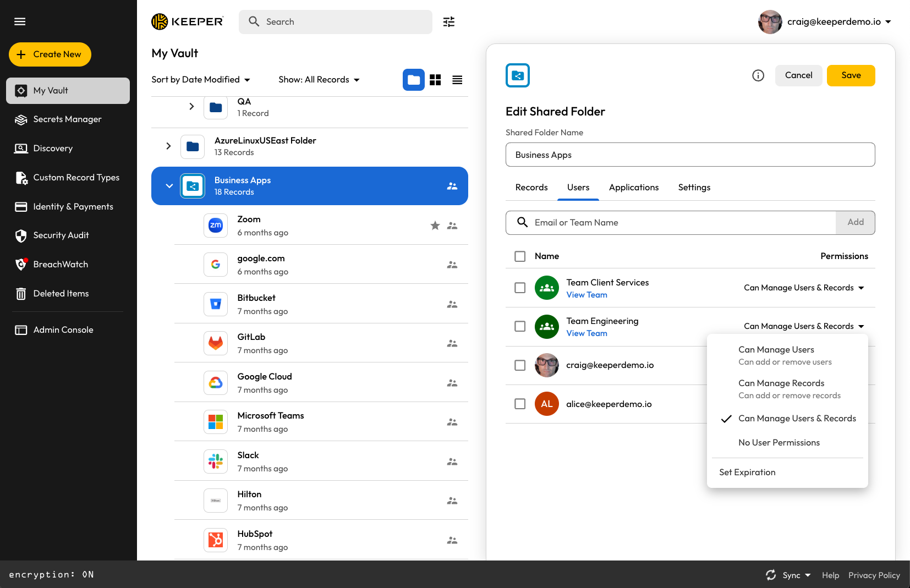Open Secrets Manager in sidebar
Screen dimensions: 910x588
pyautogui.click(x=67, y=119)
